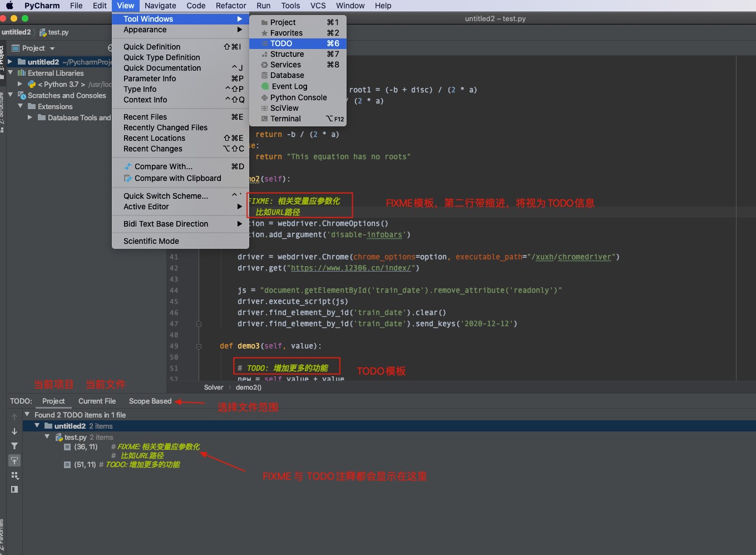This screenshot has width=756, height=555.
Task: Click untitled2 folder icon in TODO tree
Action: [x=48, y=426]
